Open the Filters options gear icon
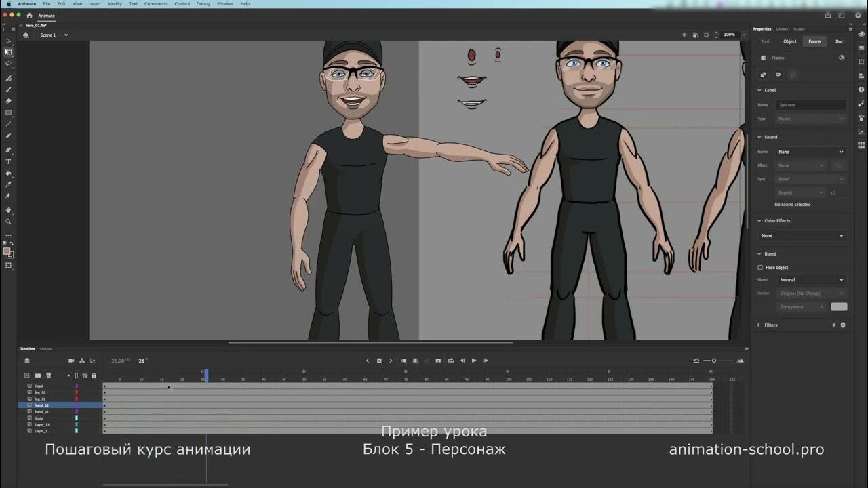Screen dimensions: 868x488 pyautogui.click(x=843, y=325)
